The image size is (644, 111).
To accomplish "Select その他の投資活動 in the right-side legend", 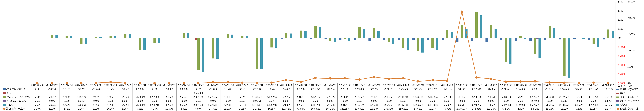I will [630, 101].
